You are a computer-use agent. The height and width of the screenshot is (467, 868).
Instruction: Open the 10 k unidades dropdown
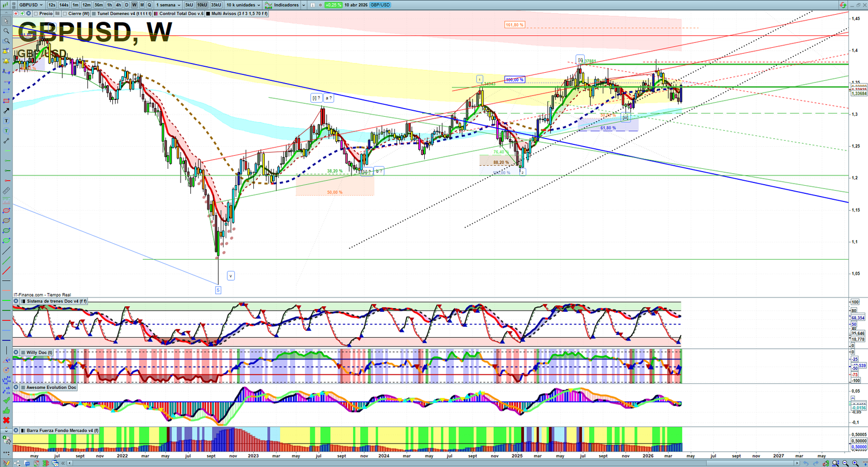pyautogui.click(x=243, y=5)
